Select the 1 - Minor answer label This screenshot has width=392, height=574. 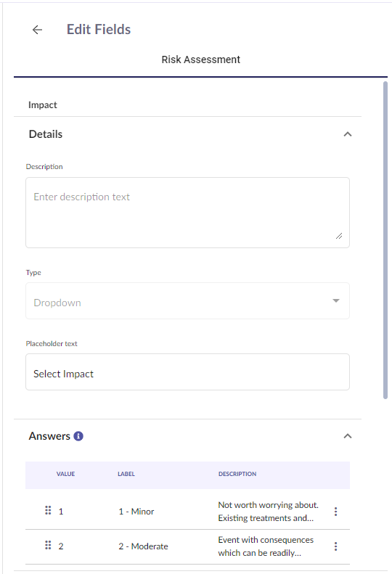(x=136, y=512)
